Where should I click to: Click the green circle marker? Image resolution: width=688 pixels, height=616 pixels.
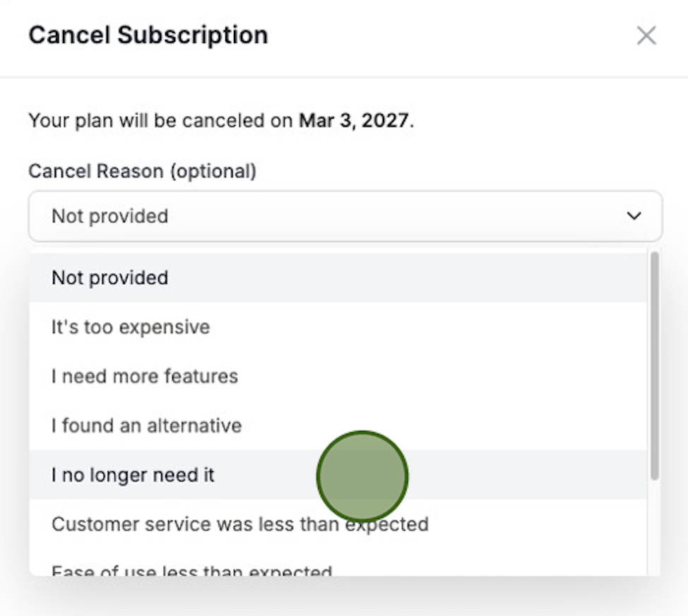(362, 476)
